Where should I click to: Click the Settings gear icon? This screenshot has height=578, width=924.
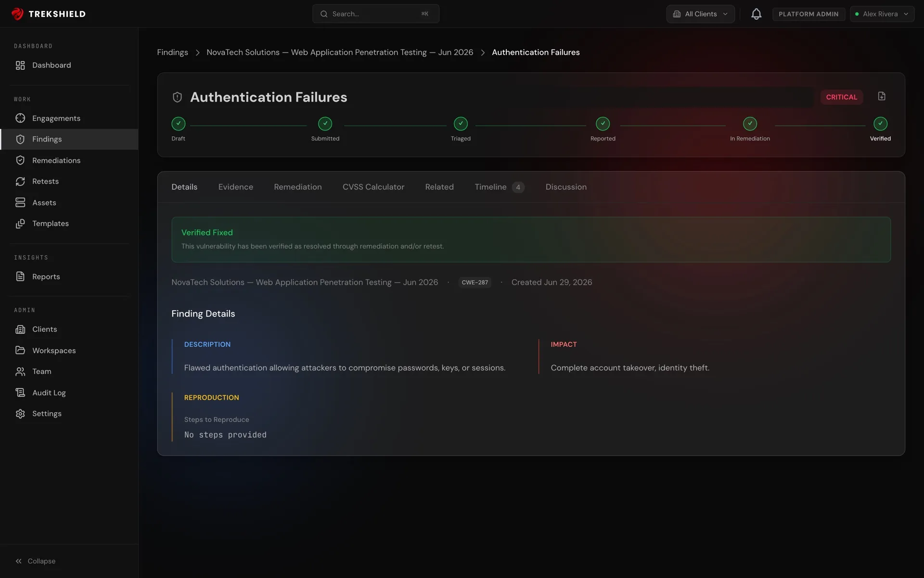(20, 414)
